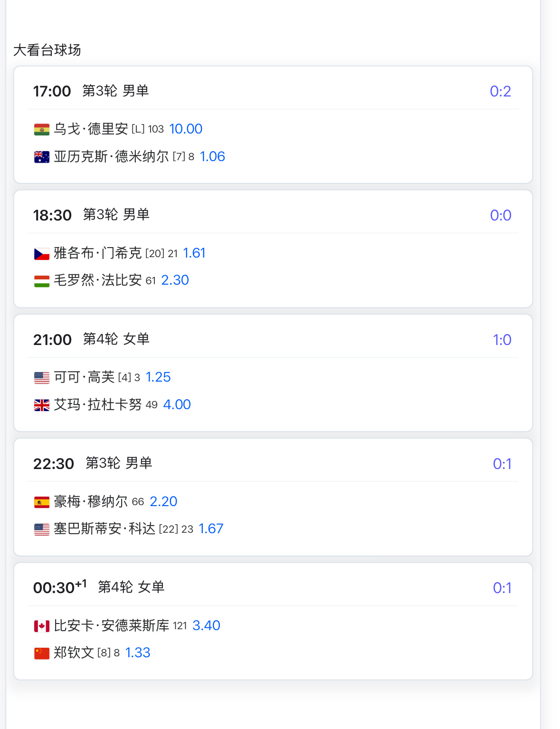Click the Spain flag beside 豪梅·穆纳尔
Viewport: 560px width, 729px height.
pos(42,502)
